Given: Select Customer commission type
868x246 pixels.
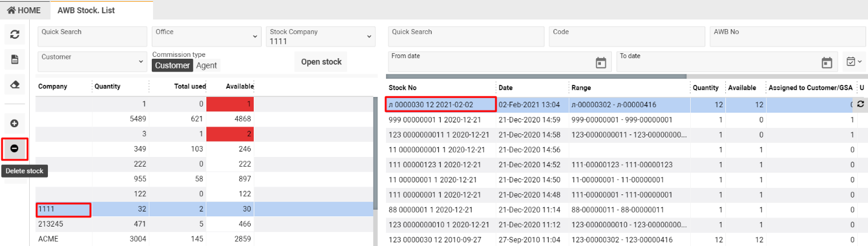Looking at the screenshot, I should tap(172, 65).
